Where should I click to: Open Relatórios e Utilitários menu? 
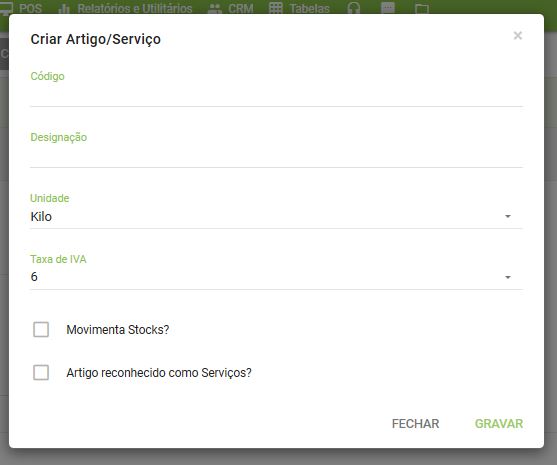pos(135,9)
